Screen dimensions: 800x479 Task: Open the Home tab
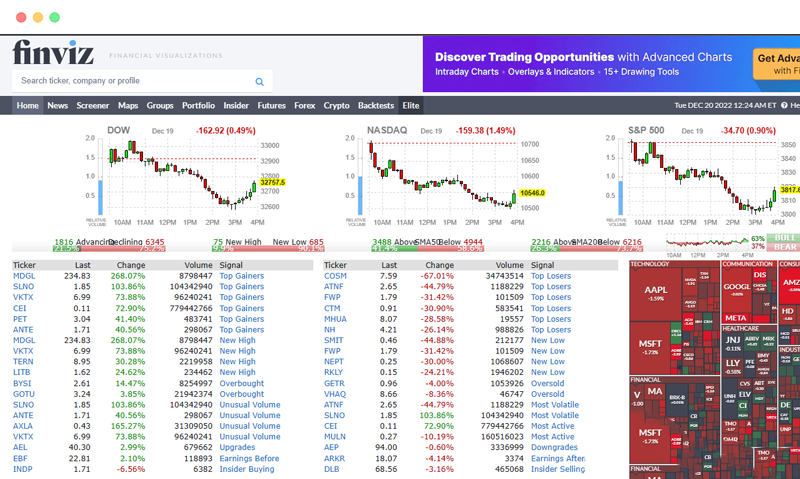point(28,106)
